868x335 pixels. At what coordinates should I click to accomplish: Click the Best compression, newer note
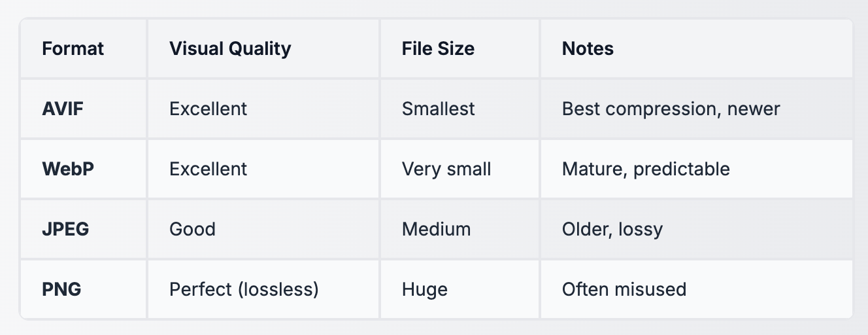click(x=671, y=109)
